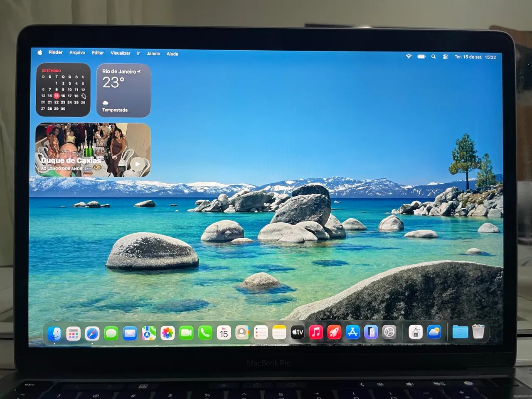Viewport: 532px width, 399px height.
Task: Select today, 15, in calendar widget
Action: pyautogui.click(x=56, y=96)
